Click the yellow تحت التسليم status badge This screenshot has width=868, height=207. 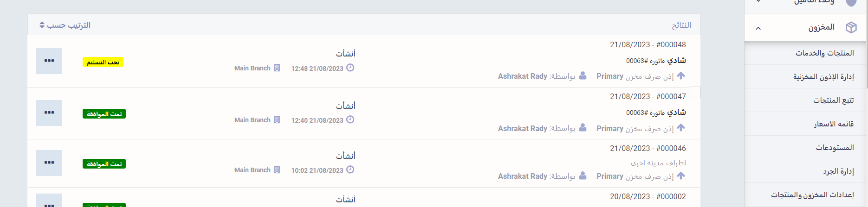(x=103, y=62)
